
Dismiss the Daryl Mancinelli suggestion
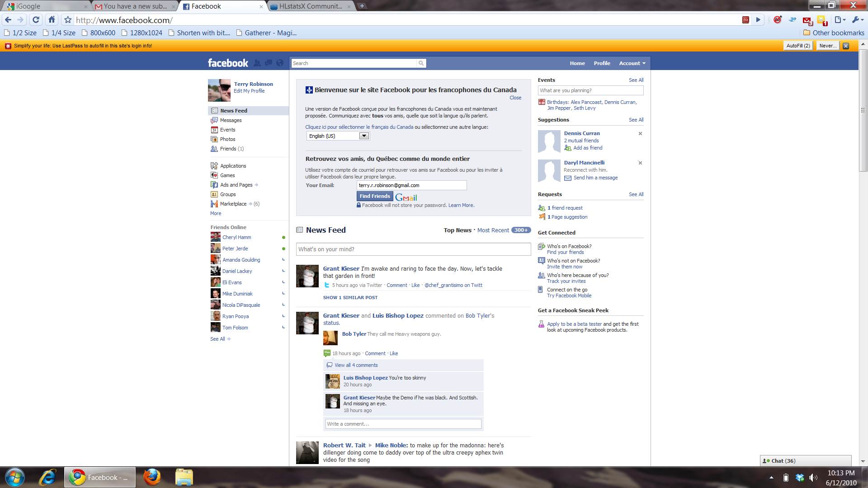(x=640, y=163)
